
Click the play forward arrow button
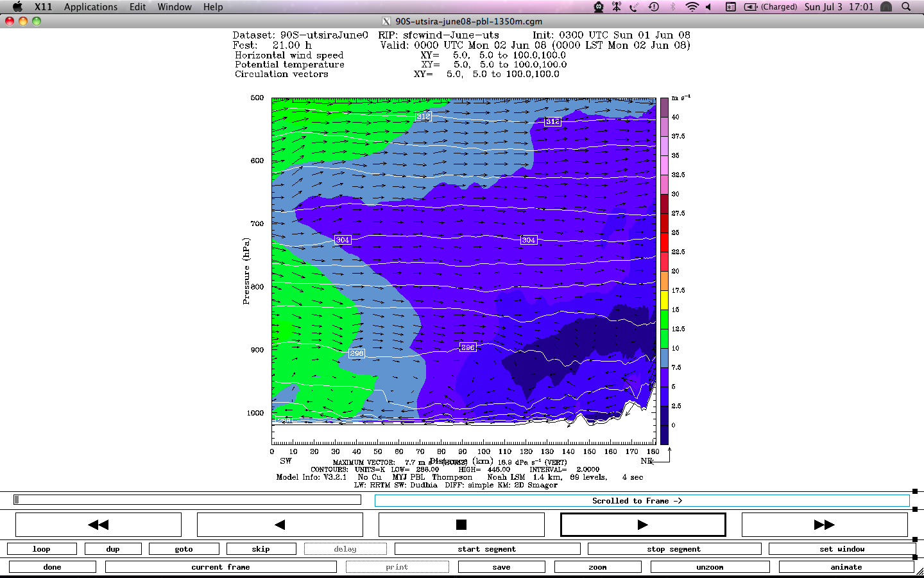click(643, 525)
